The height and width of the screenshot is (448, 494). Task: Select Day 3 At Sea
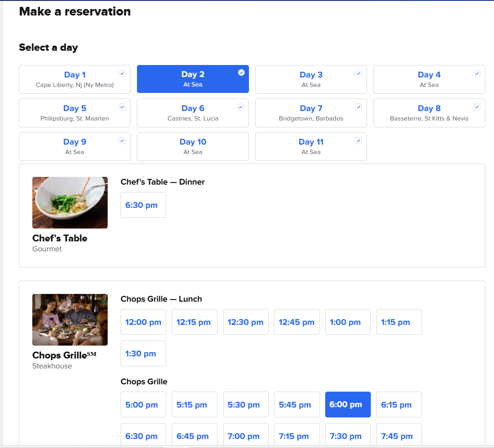point(311,79)
